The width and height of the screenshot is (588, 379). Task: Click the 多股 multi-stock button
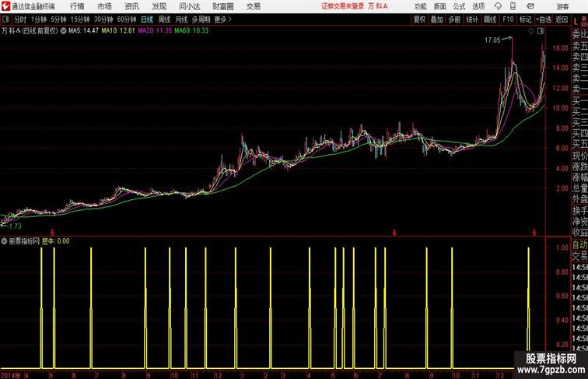tap(454, 19)
